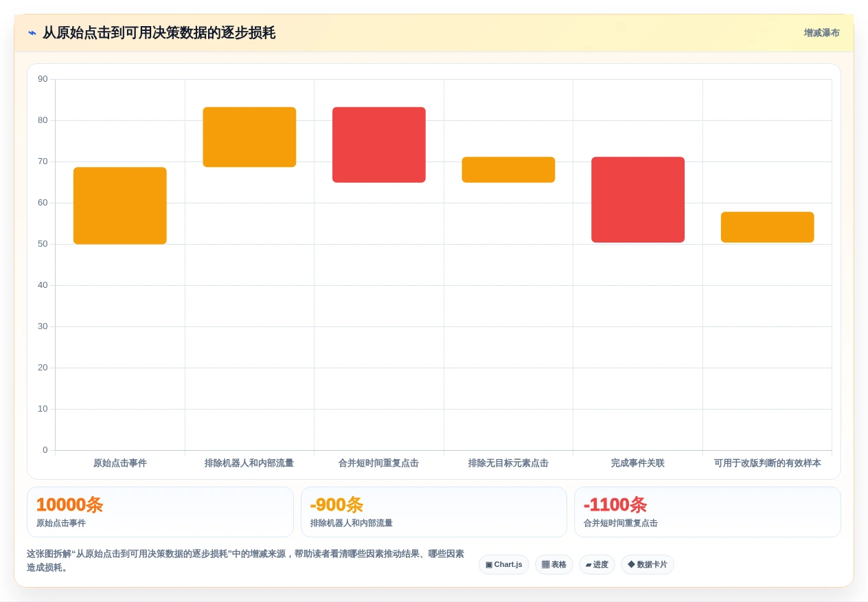868x602 pixels.
Task: Click the chart title 从原始点击到可用决策数据的逐步损耗
Action: point(159,33)
